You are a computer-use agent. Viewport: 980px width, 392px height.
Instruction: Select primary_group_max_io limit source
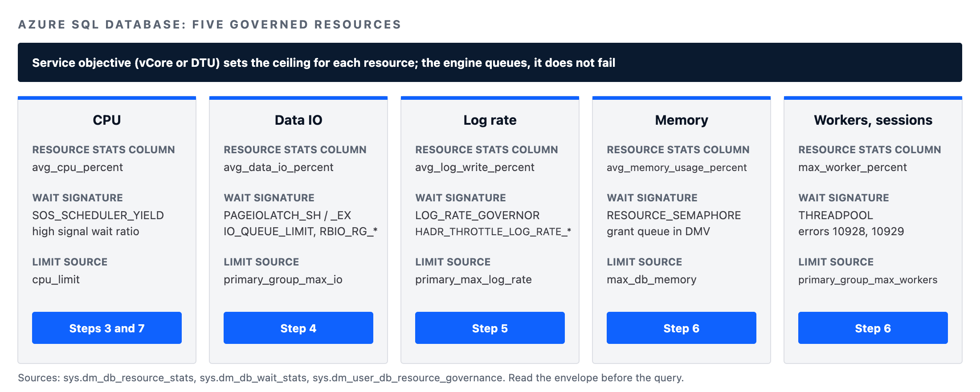pos(283,280)
